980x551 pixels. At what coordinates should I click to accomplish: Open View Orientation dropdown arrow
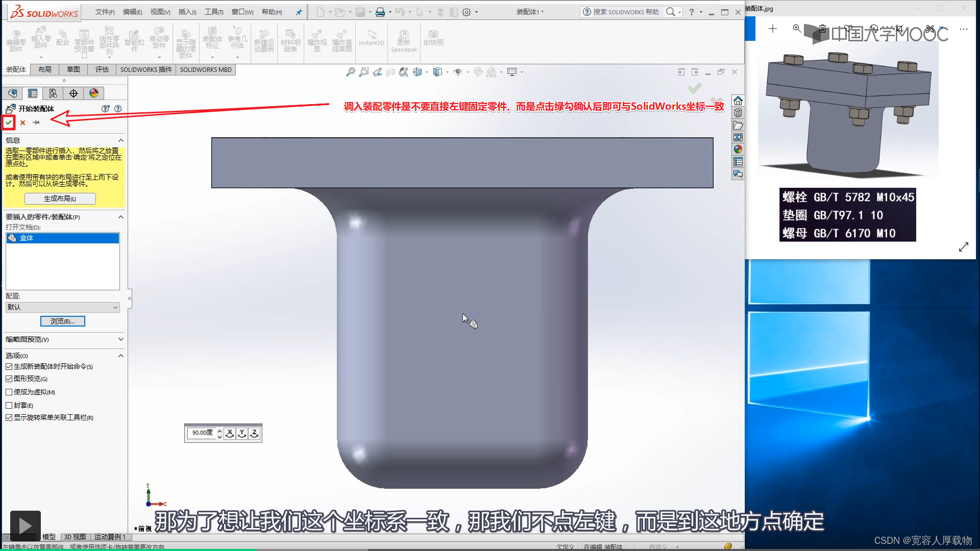pyautogui.click(x=427, y=72)
